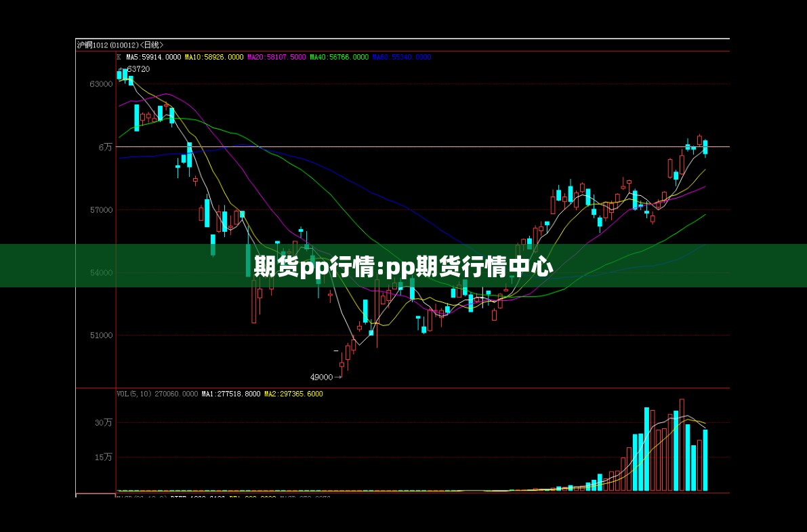
Task: Click the '51000' price axis label
Action: 101,335
